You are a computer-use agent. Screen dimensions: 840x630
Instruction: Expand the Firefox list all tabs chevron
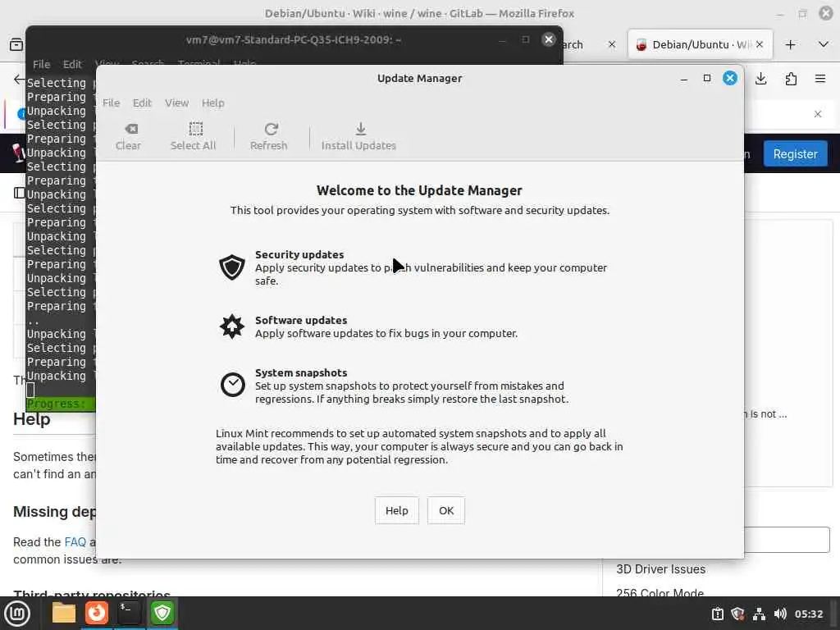tap(824, 44)
